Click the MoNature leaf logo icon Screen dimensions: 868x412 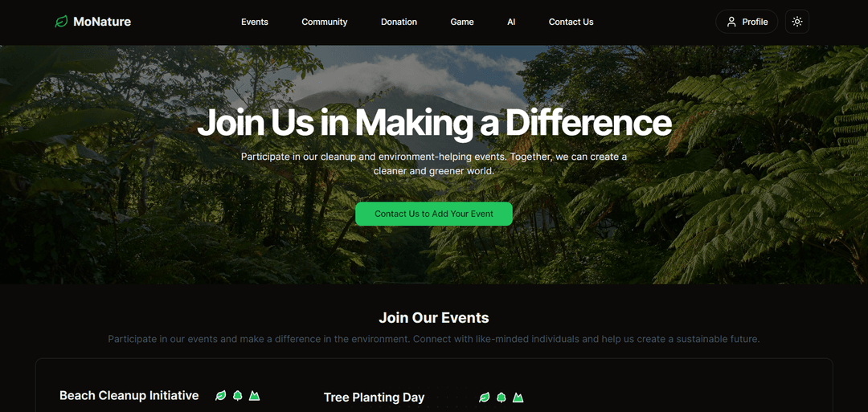[61, 22]
